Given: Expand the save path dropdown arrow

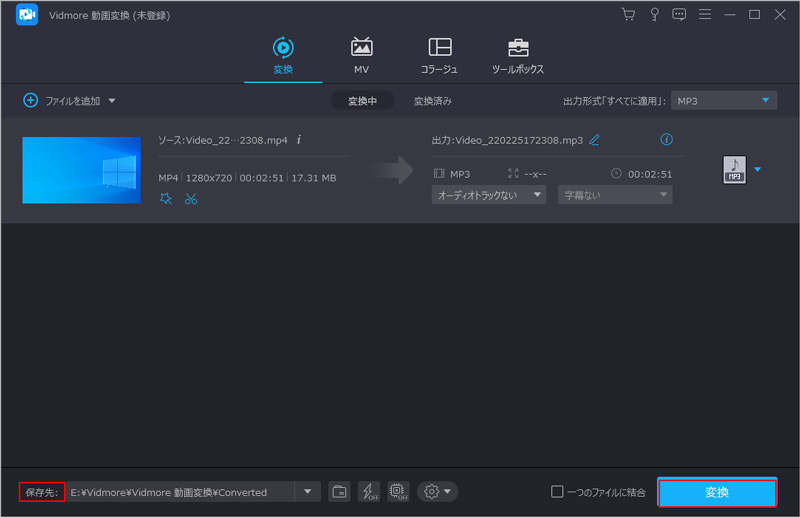Looking at the screenshot, I should coord(308,492).
